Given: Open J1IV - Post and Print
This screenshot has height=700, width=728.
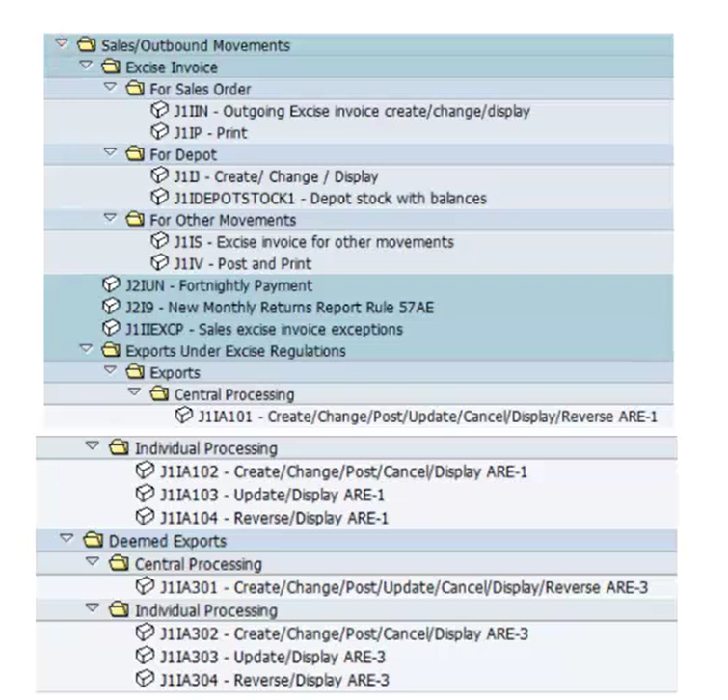Looking at the screenshot, I should pyautogui.click(x=242, y=264).
